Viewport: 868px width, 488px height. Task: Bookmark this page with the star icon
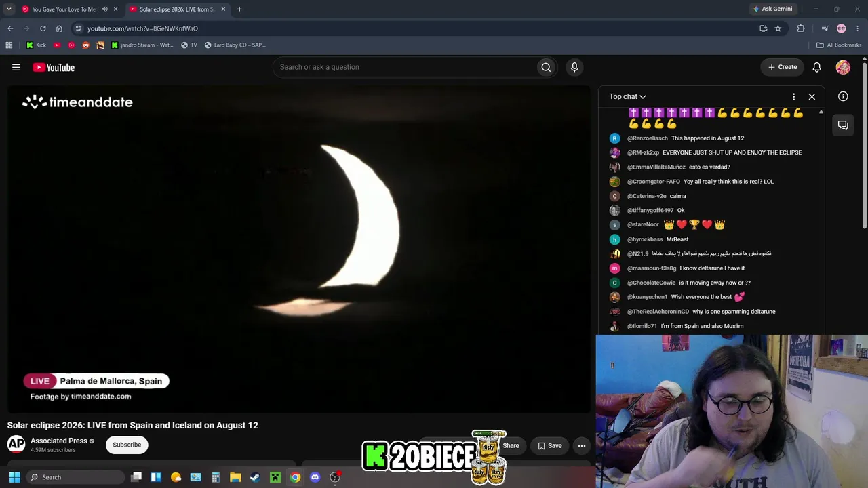coord(778,28)
